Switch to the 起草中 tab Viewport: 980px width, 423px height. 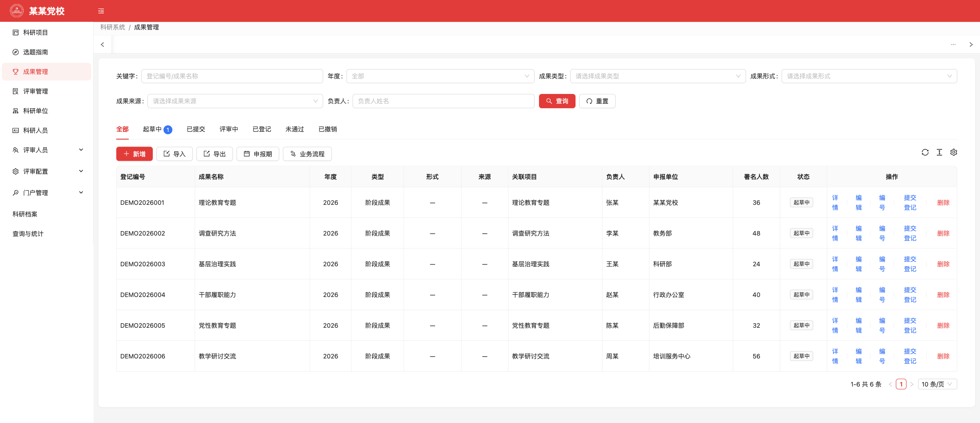pyautogui.click(x=157, y=129)
